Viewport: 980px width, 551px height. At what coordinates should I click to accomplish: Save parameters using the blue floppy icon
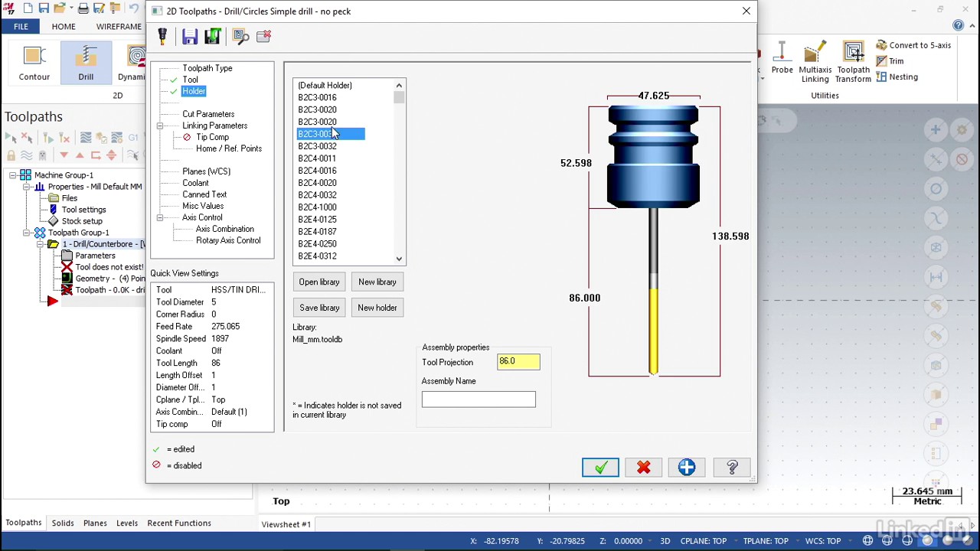190,36
